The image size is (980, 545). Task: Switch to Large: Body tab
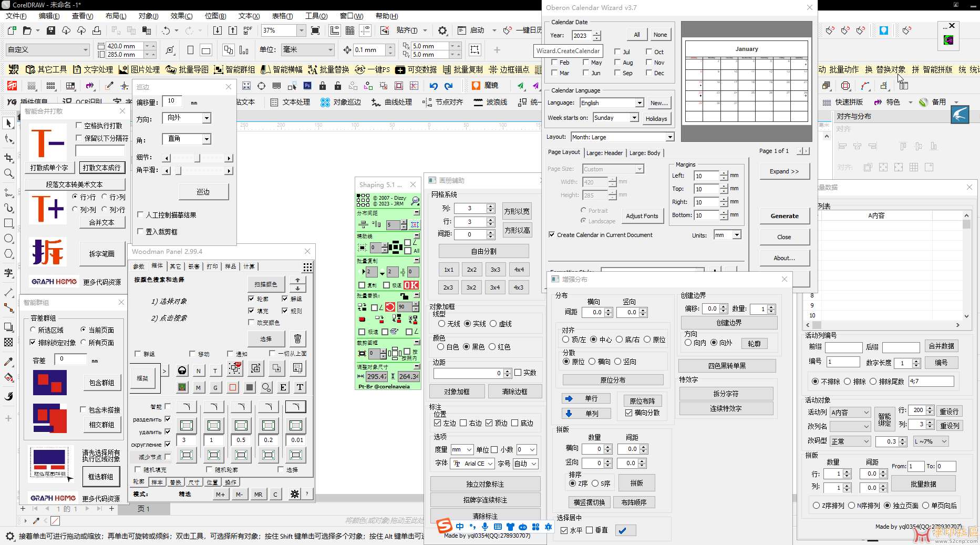645,153
